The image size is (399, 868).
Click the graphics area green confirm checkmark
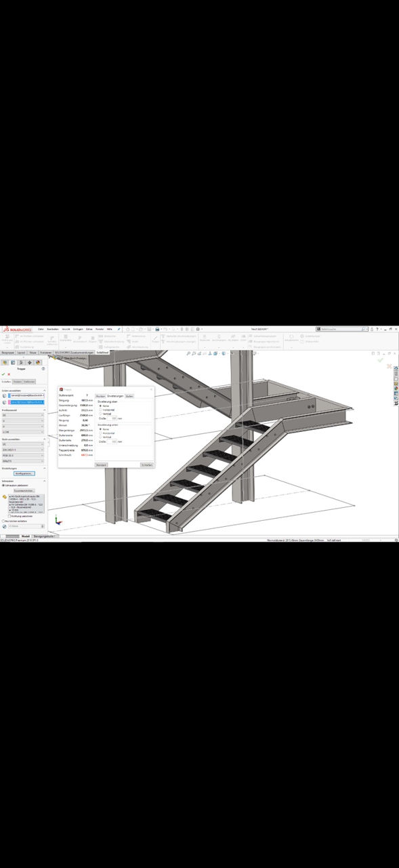(x=381, y=360)
